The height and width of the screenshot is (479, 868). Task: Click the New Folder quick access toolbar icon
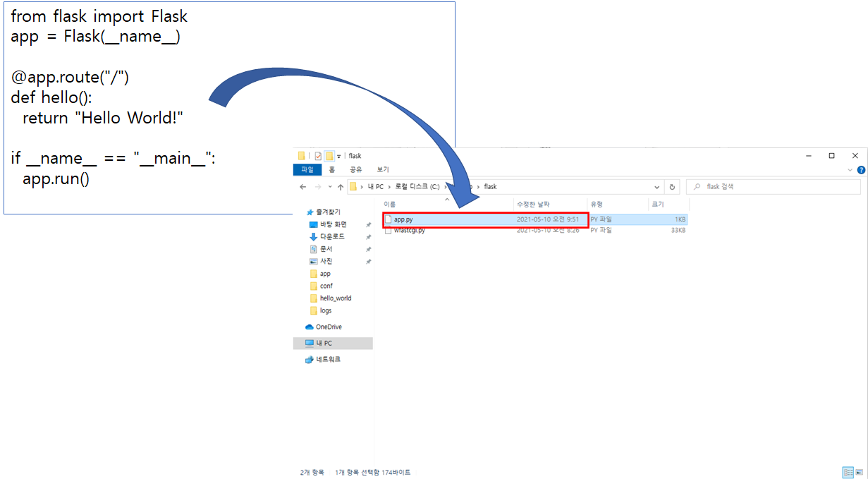pyautogui.click(x=328, y=155)
